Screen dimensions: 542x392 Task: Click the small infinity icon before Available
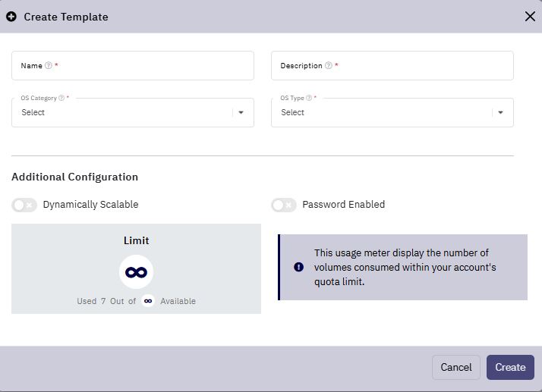148,301
